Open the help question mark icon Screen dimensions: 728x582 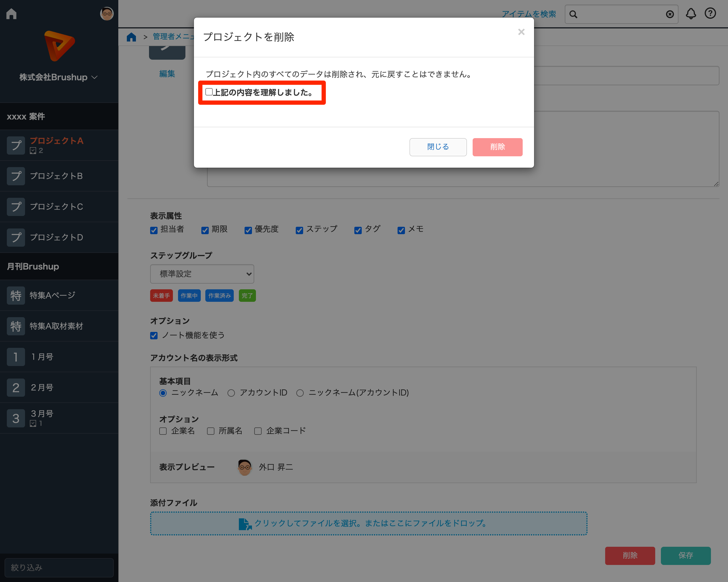tap(710, 13)
